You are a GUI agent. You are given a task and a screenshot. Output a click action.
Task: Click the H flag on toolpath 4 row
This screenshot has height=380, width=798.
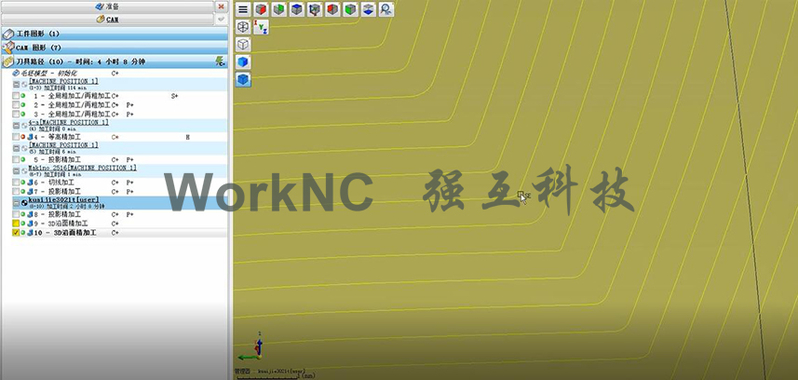coord(187,137)
